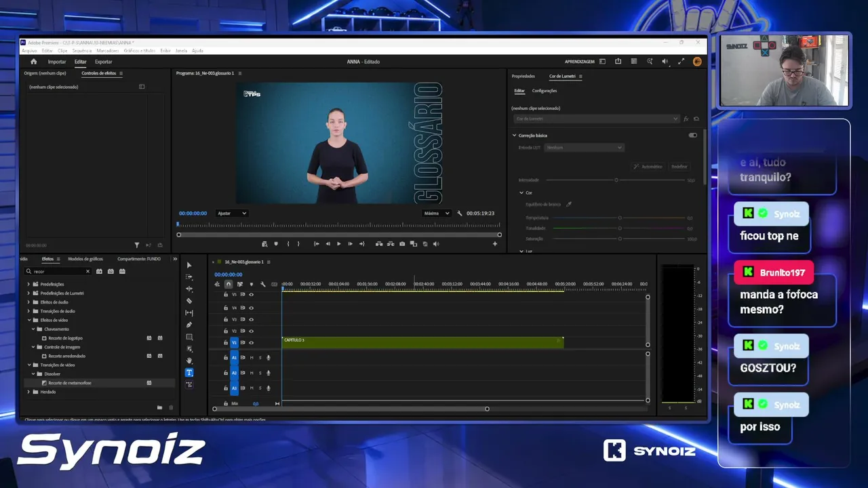Viewport: 868px width, 488px height.
Task: Open timeline display settings wrench
Action: point(262,284)
